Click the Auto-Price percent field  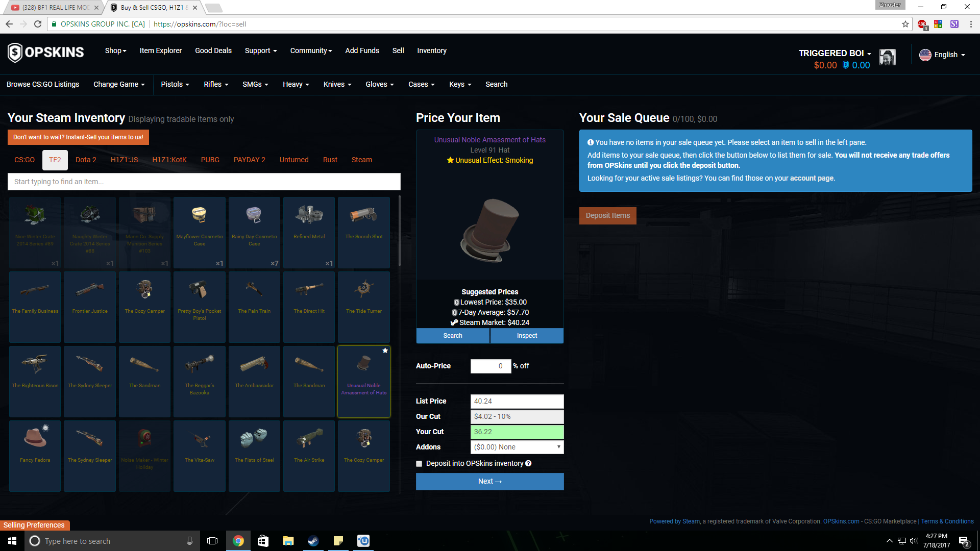point(491,366)
